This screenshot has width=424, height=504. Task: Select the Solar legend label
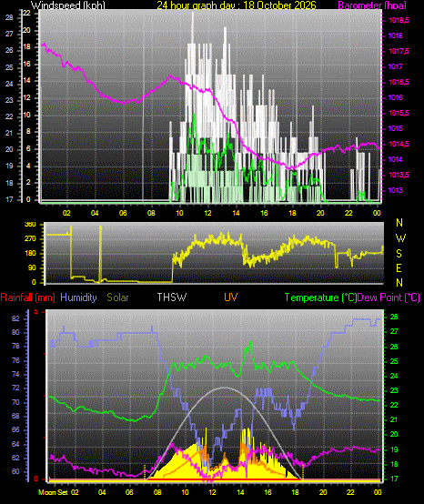[x=117, y=297]
